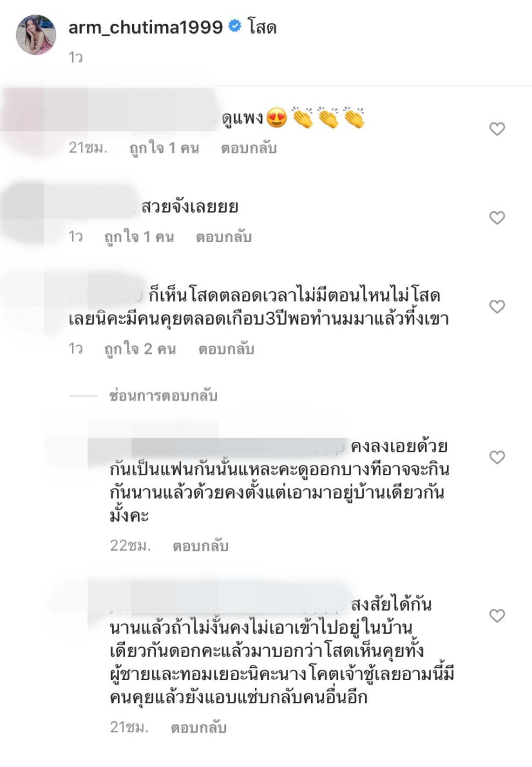
Task: Like the "ดูแพง" comment with heart icon
Action: pos(497,129)
